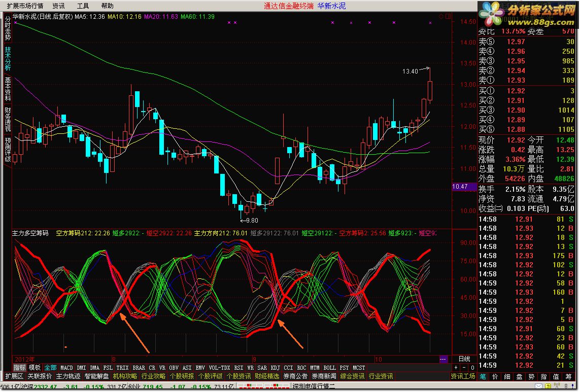This screenshot has height=392, width=580.
Task: Select the 筹 chips tab
Action: pos(568,377)
